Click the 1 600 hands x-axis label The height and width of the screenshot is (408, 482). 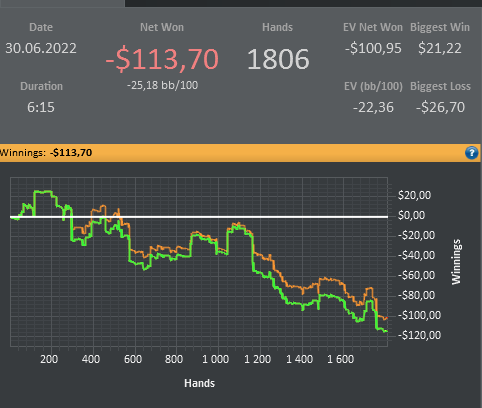340,359
